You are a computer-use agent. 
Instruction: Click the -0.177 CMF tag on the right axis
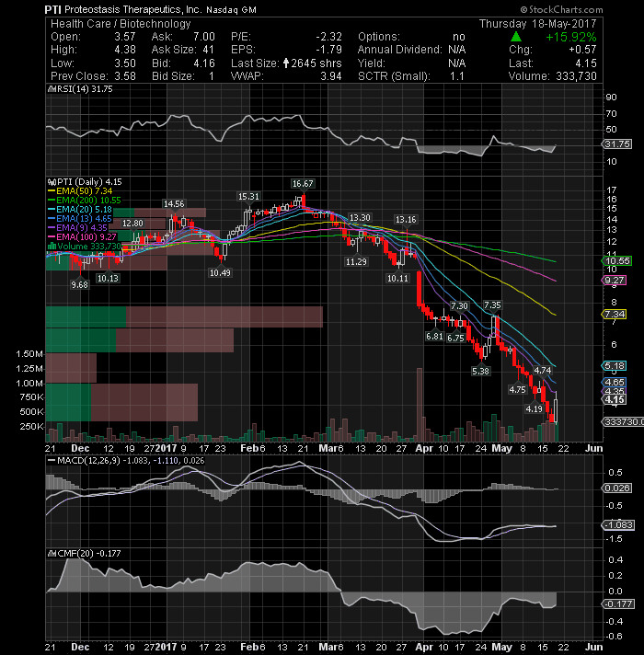point(618,604)
